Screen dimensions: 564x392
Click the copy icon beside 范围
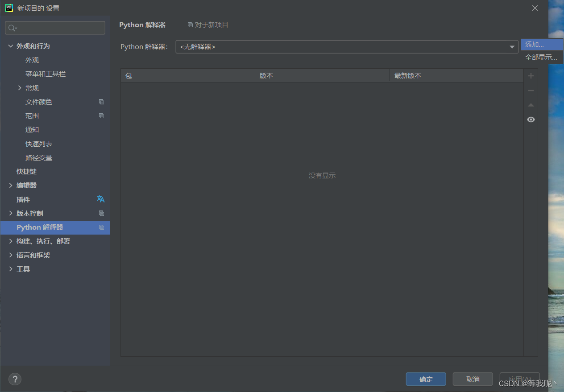[101, 116]
